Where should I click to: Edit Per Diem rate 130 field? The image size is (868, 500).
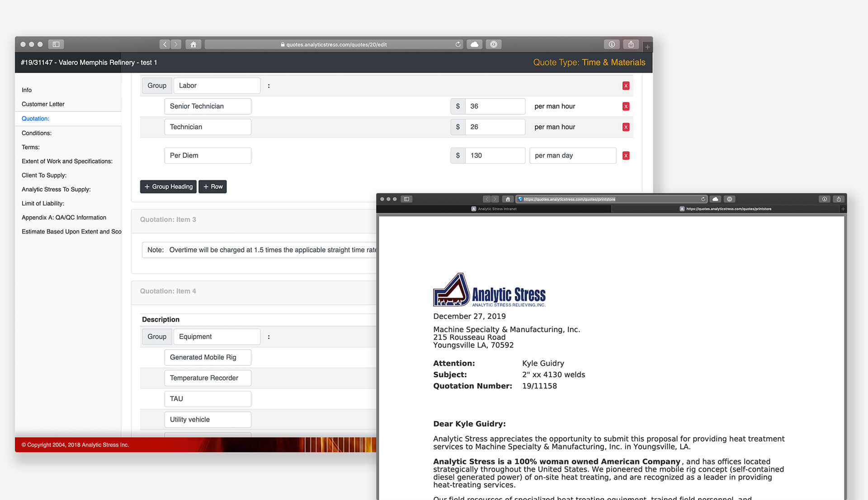pyautogui.click(x=495, y=156)
